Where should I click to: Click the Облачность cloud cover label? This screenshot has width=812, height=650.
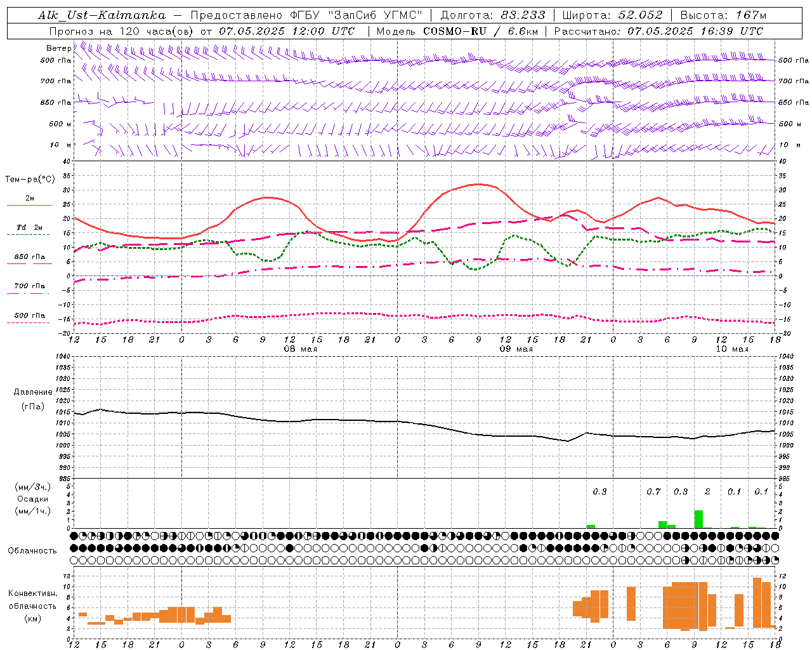pyautogui.click(x=32, y=551)
